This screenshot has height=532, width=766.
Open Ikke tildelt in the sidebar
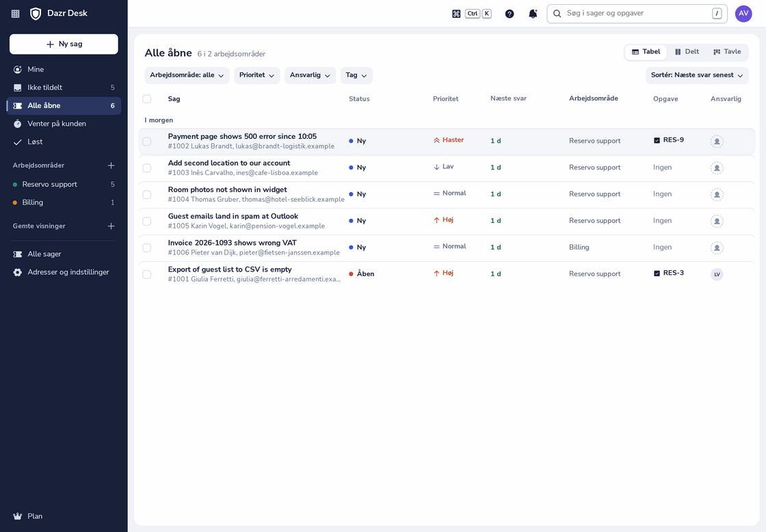64,88
